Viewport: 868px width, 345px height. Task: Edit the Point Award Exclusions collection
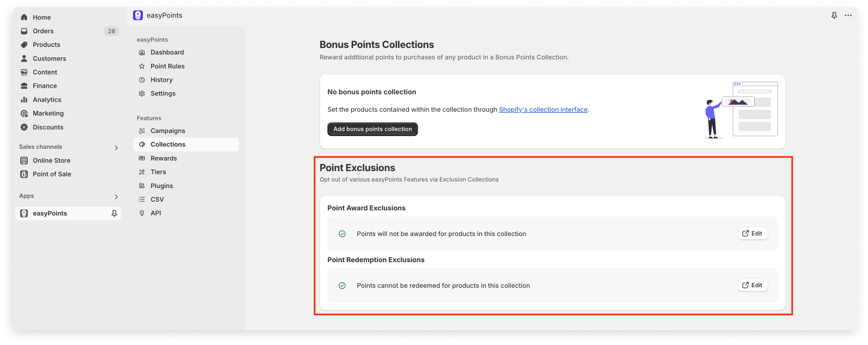point(752,233)
